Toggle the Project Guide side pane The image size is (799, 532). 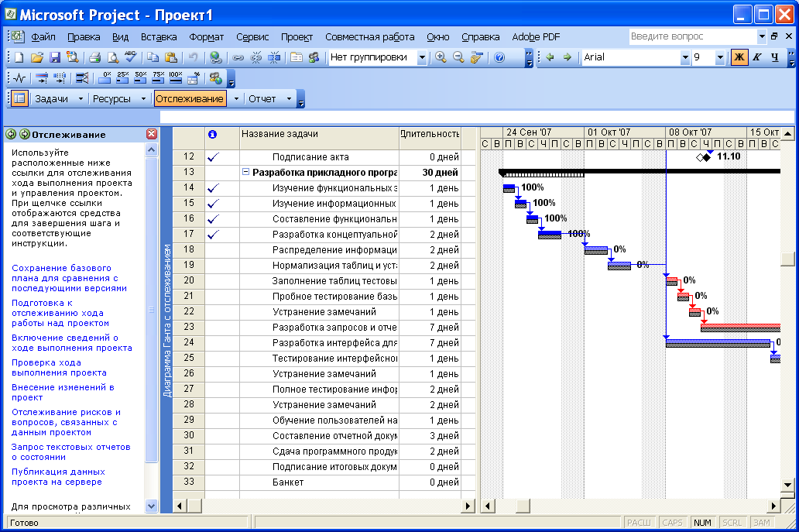[19, 98]
